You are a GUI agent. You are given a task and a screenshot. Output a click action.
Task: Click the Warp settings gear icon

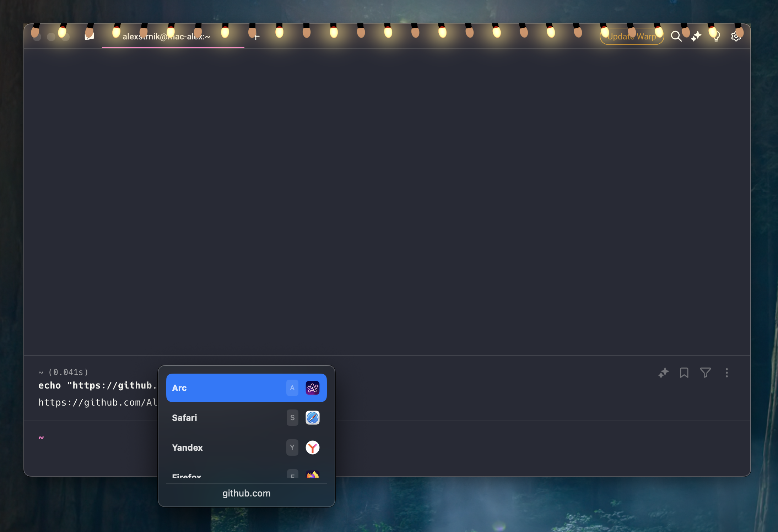pos(737,37)
